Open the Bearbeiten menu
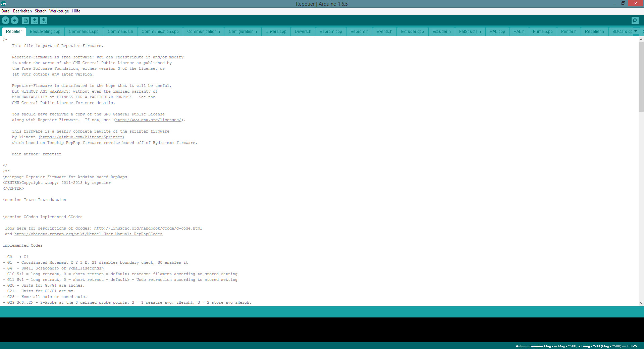 pyautogui.click(x=22, y=11)
